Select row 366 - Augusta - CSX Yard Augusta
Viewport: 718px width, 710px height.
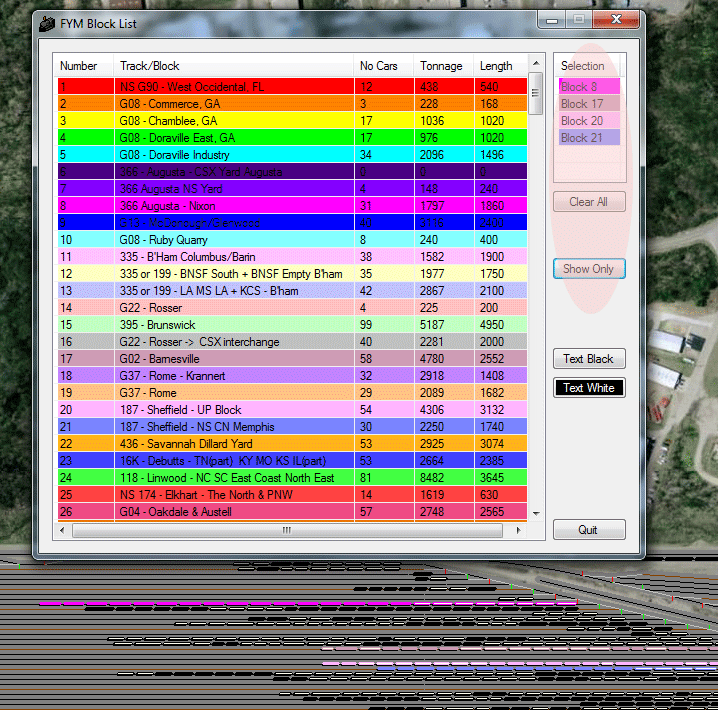click(292, 172)
